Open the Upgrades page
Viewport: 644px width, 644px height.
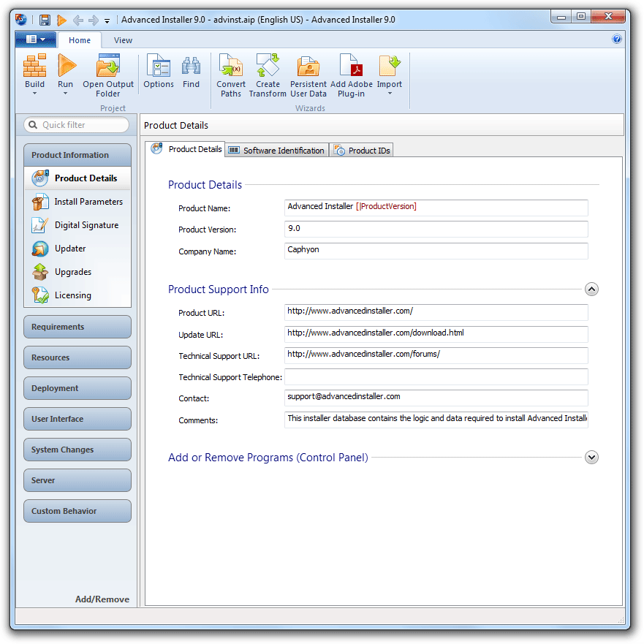(x=77, y=272)
